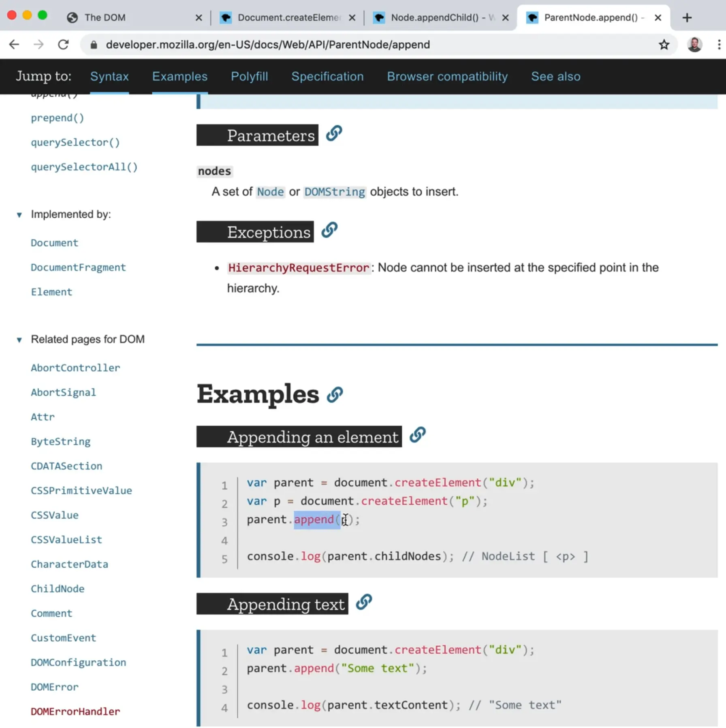Reload the current page
Viewport: 726px width, 728px height.
64,45
